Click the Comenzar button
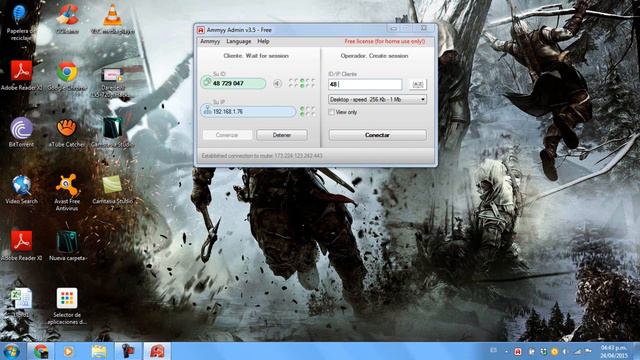 click(227, 135)
